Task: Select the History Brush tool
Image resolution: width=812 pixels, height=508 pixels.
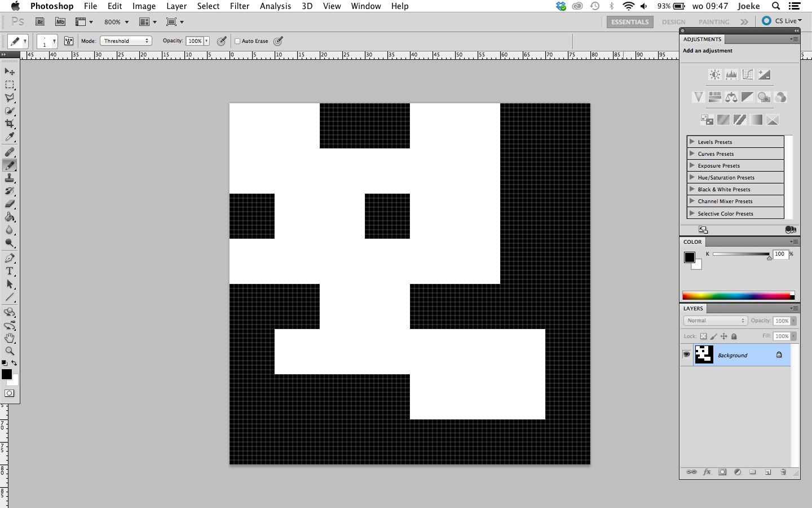Action: coord(10,191)
